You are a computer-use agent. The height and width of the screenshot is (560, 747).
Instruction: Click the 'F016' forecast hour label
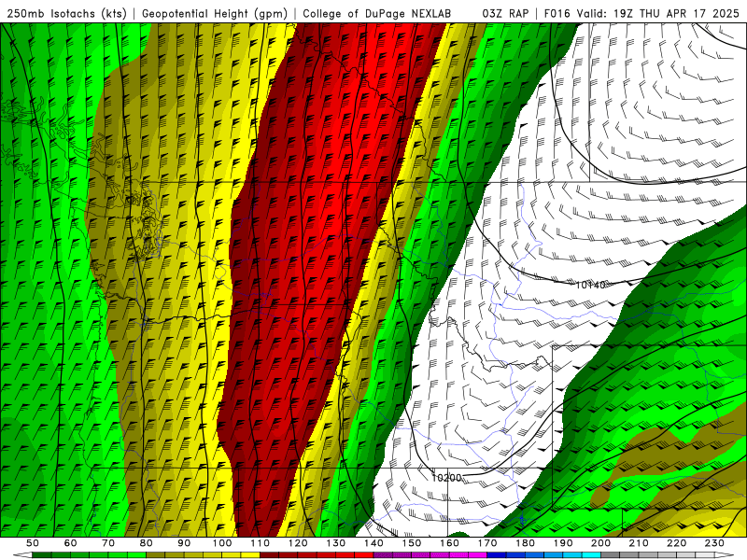[x=557, y=13]
